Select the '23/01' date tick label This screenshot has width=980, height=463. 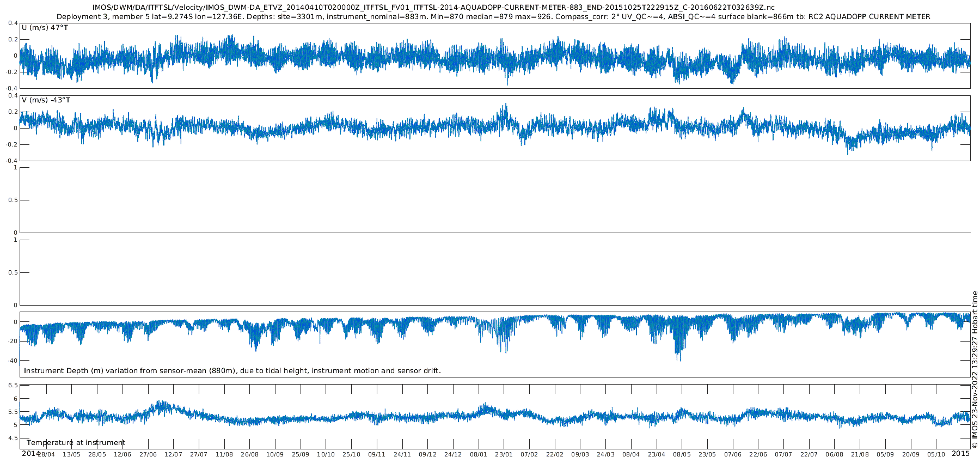coord(504,454)
